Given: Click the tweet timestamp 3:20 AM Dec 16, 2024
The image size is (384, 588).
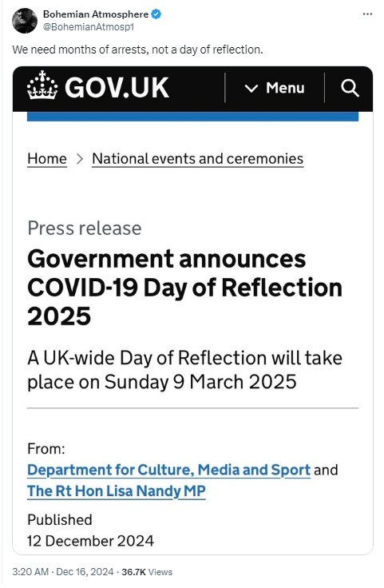Looking at the screenshot, I should tap(62, 572).
